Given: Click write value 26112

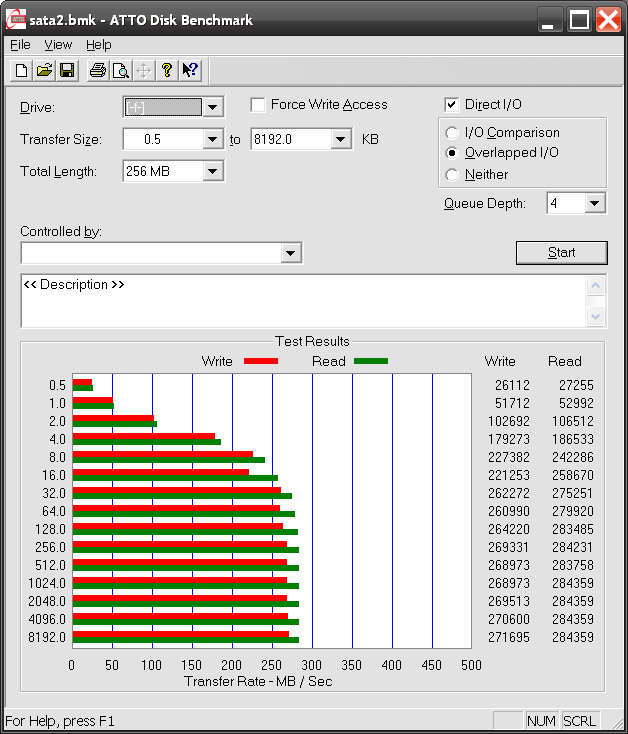Looking at the screenshot, I should click(x=512, y=385).
